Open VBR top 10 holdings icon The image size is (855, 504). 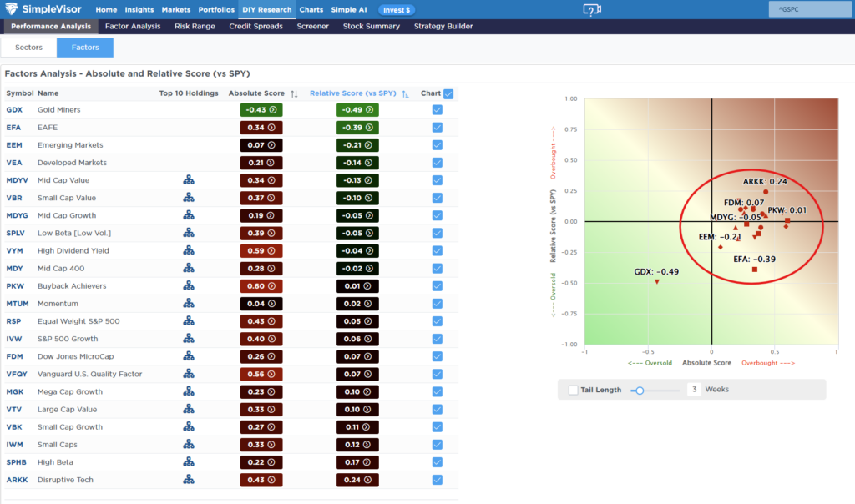click(189, 198)
